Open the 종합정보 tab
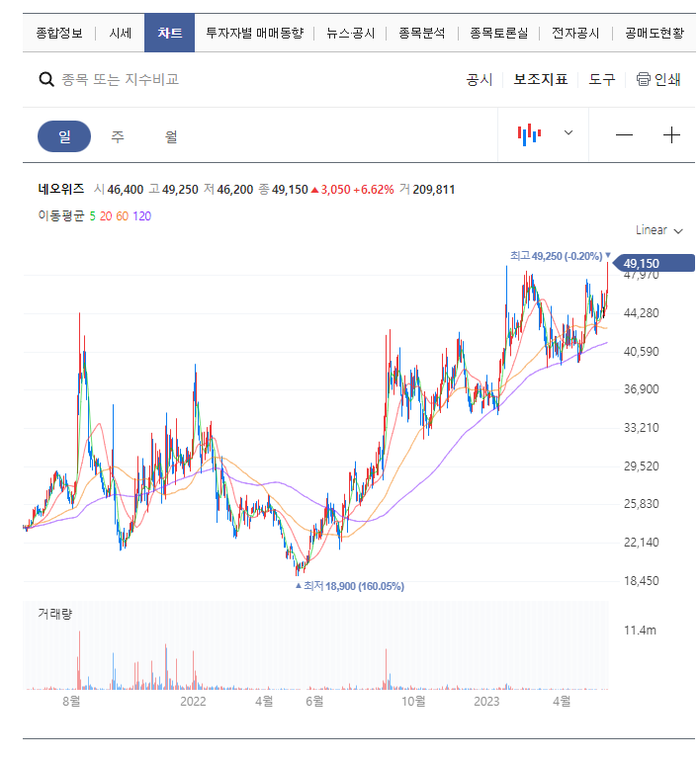Image resolution: width=700 pixels, height=760 pixels. 59,33
